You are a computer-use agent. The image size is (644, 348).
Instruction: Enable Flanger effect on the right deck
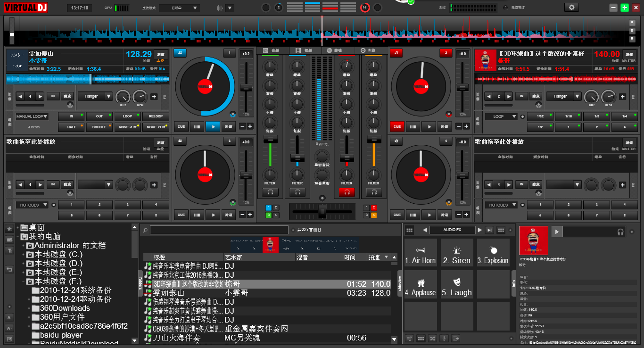click(564, 96)
